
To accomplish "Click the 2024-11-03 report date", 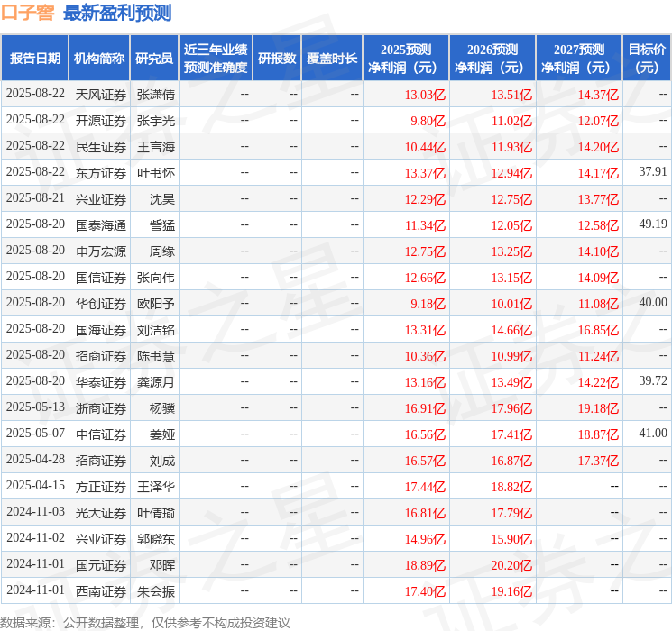I will coord(35,511).
